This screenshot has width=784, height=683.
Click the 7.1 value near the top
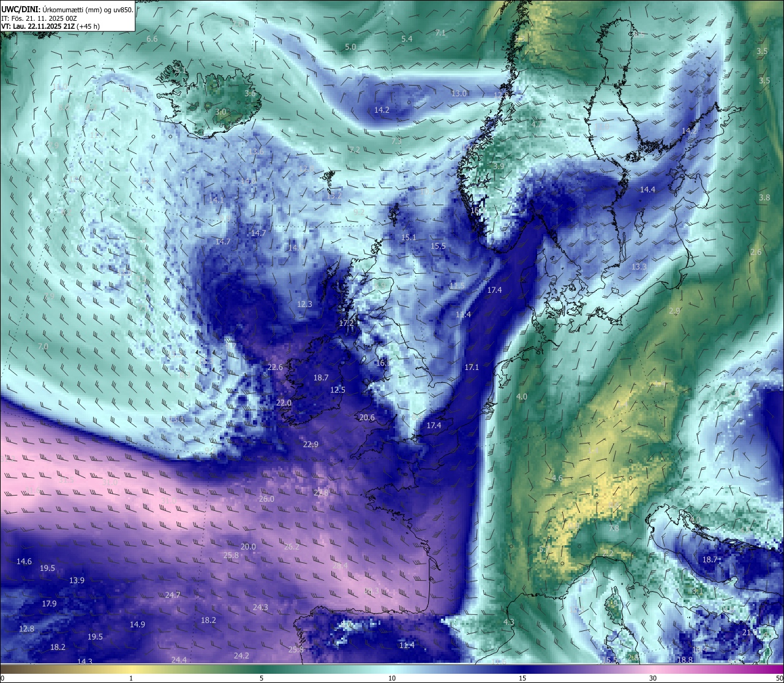pyautogui.click(x=440, y=32)
